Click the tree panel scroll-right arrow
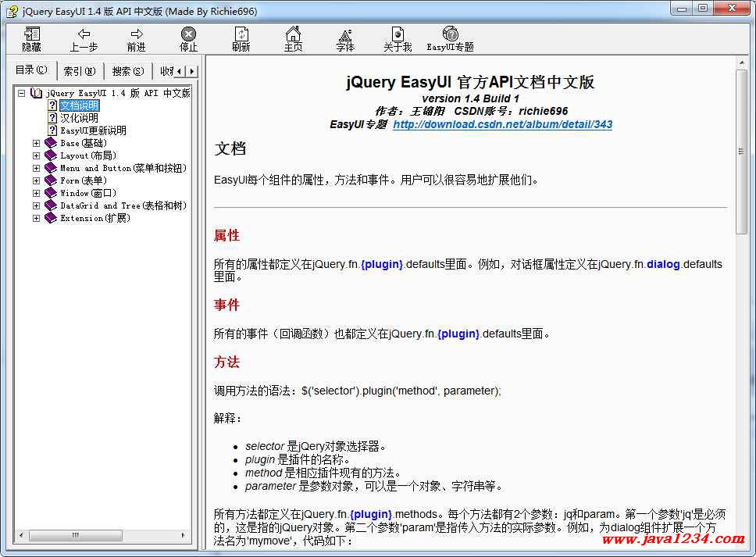This screenshot has width=756, height=557. 184,535
